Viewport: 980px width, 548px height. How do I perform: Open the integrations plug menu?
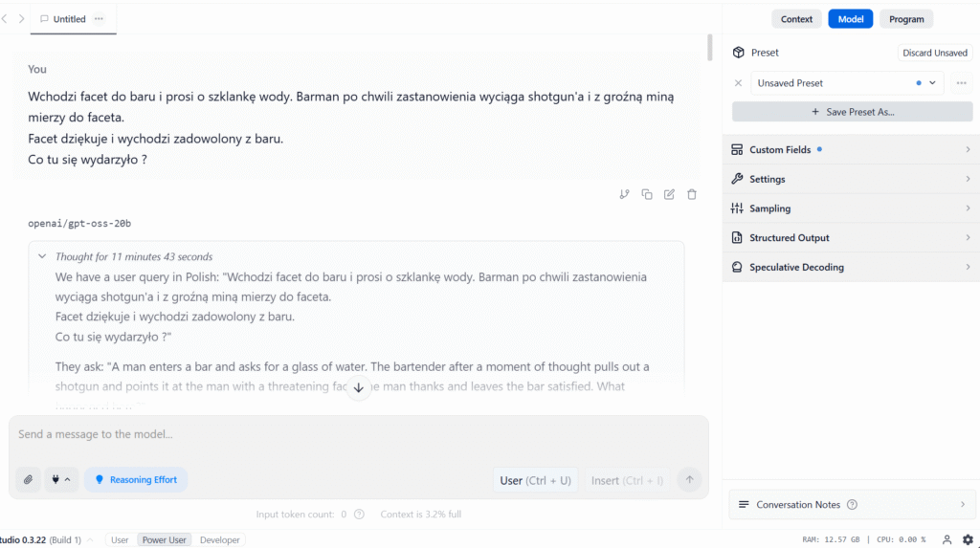coord(61,479)
